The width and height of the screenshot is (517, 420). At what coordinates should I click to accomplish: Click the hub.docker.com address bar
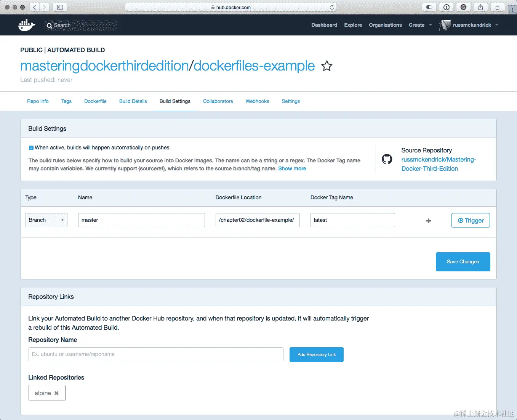[x=231, y=7]
